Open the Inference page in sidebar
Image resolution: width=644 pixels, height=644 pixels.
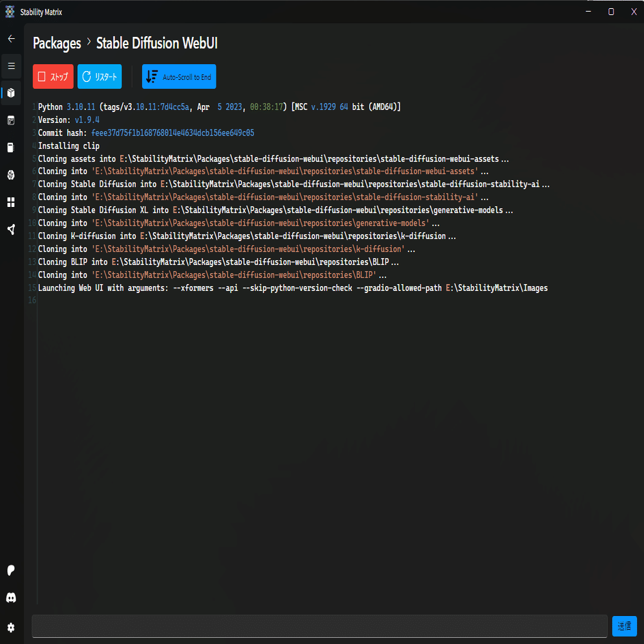(x=11, y=120)
